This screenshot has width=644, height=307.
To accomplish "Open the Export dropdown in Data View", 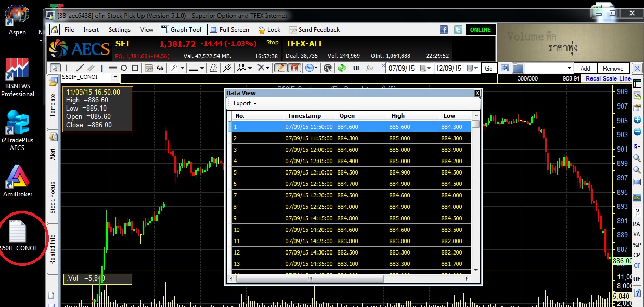I will point(245,103).
